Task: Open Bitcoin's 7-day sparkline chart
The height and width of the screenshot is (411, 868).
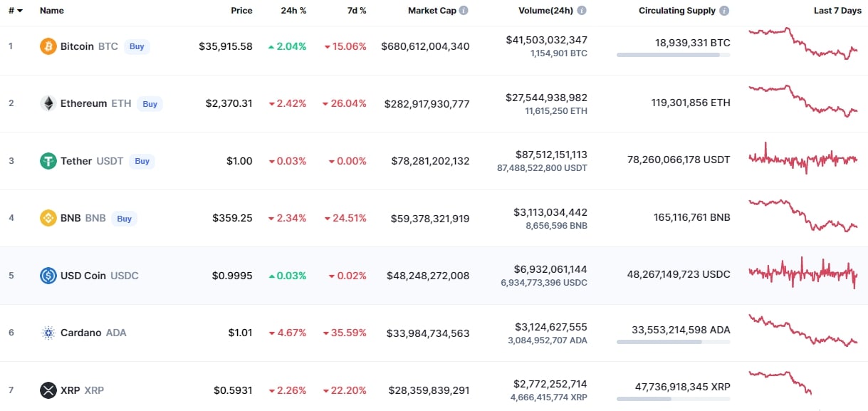Action: point(803,43)
